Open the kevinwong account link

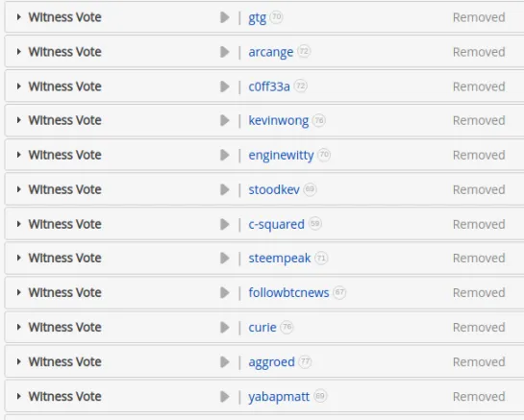[279, 121]
